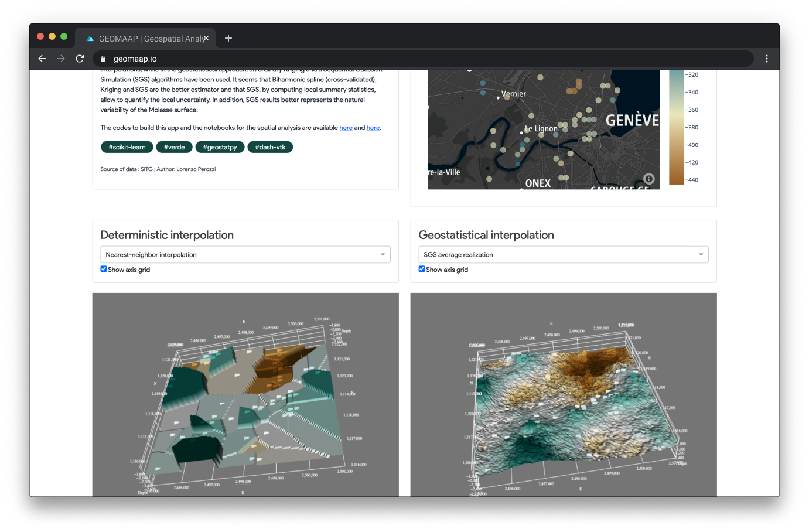
Task: Click the geomaap.io address bar
Action: (x=410, y=59)
